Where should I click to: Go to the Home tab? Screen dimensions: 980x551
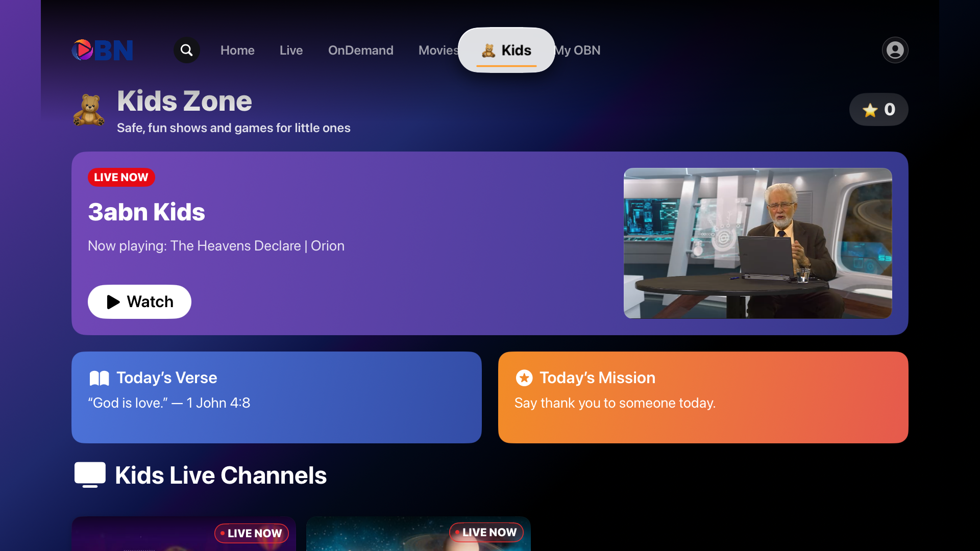pyautogui.click(x=237, y=50)
